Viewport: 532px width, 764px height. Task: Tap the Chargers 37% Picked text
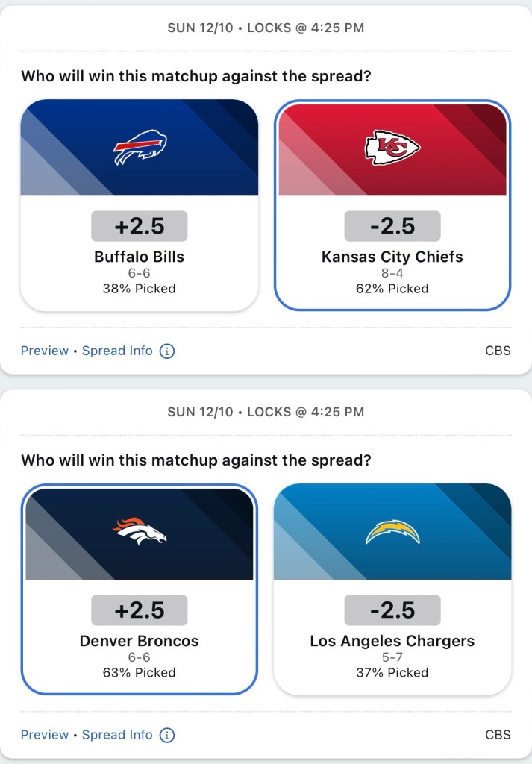tap(392, 672)
